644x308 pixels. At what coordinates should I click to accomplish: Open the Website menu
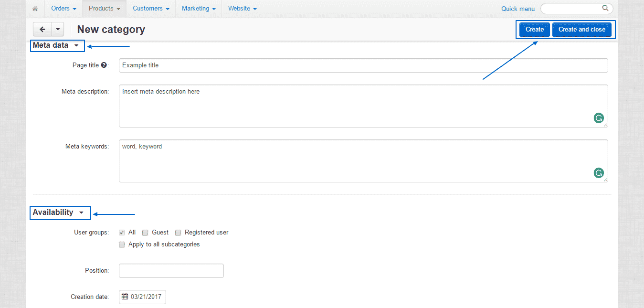(x=242, y=8)
